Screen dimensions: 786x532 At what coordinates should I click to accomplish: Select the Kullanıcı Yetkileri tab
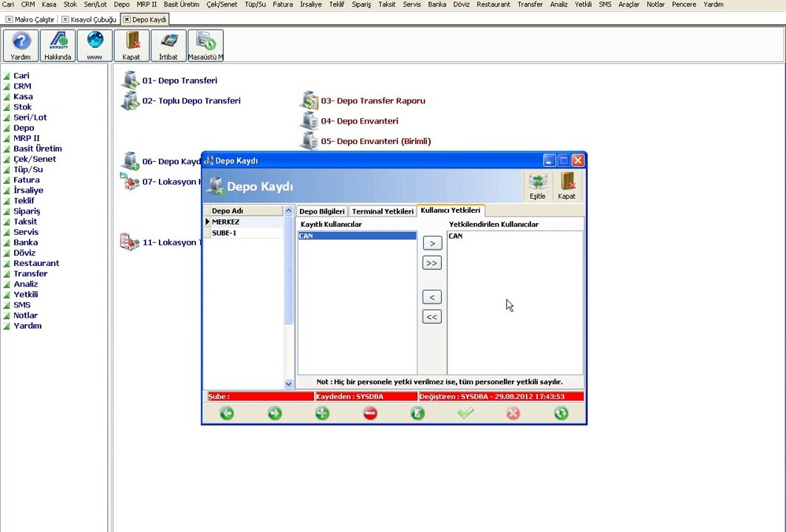click(450, 210)
